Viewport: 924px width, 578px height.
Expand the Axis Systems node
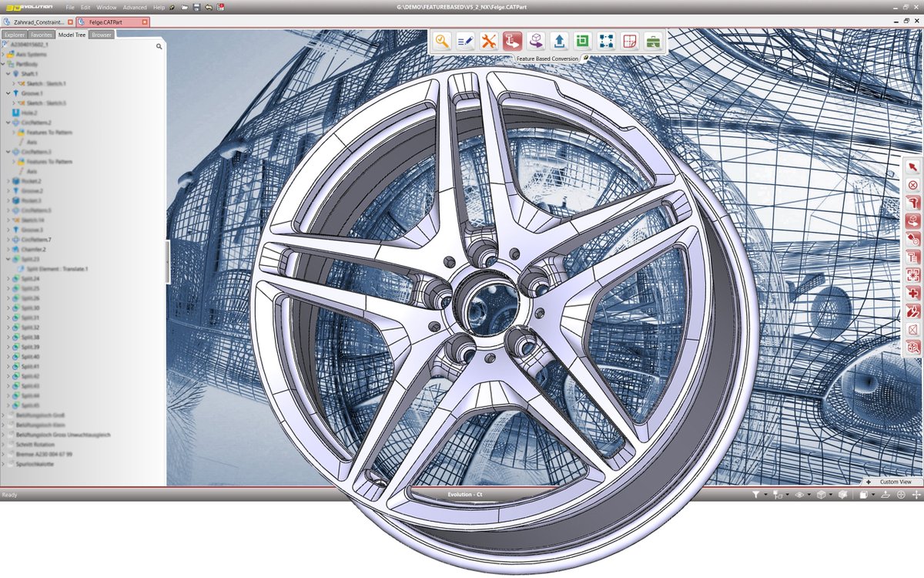click(3, 54)
